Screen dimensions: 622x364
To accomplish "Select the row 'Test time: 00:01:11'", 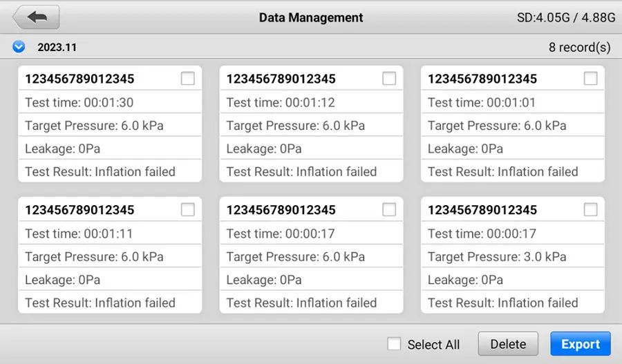I will 110,233.
